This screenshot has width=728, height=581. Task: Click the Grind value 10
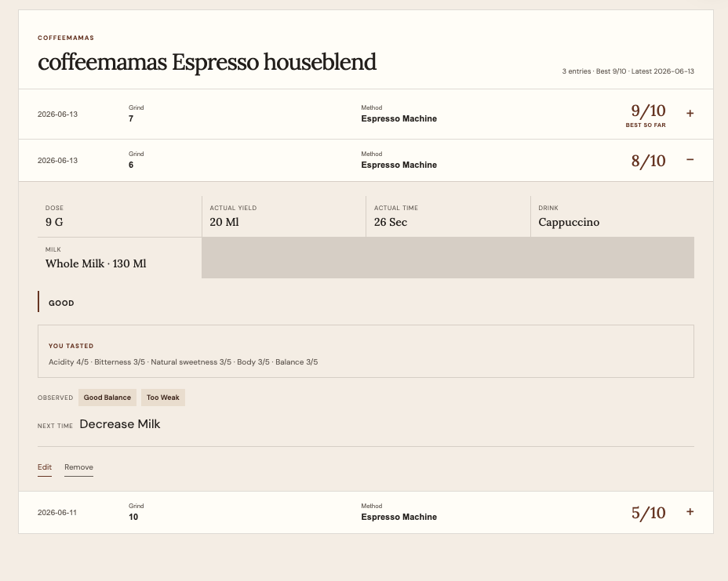133,517
